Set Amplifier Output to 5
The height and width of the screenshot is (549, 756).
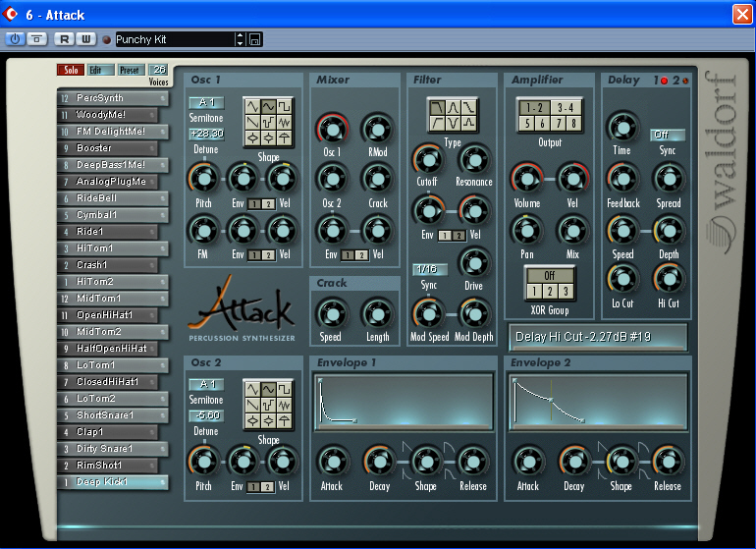pos(527,124)
